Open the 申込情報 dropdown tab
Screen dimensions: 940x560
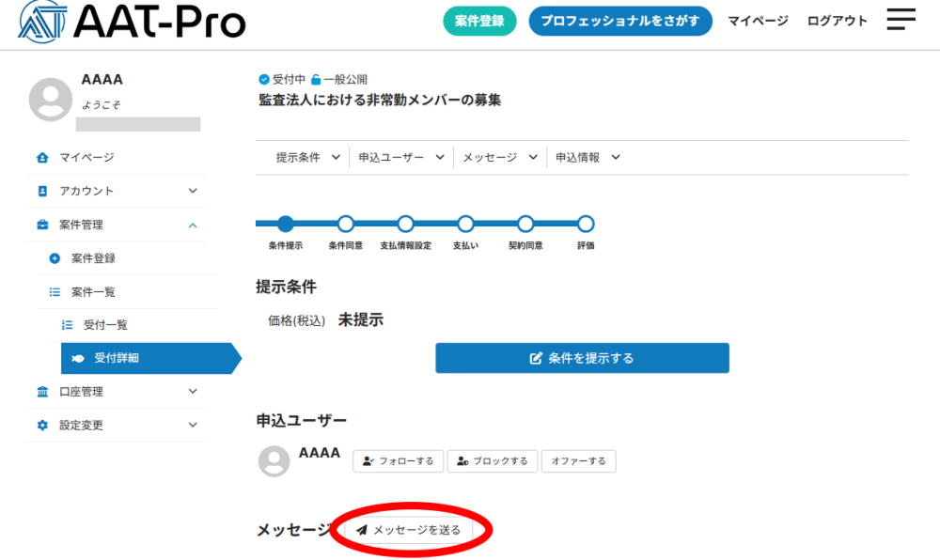click(x=587, y=158)
